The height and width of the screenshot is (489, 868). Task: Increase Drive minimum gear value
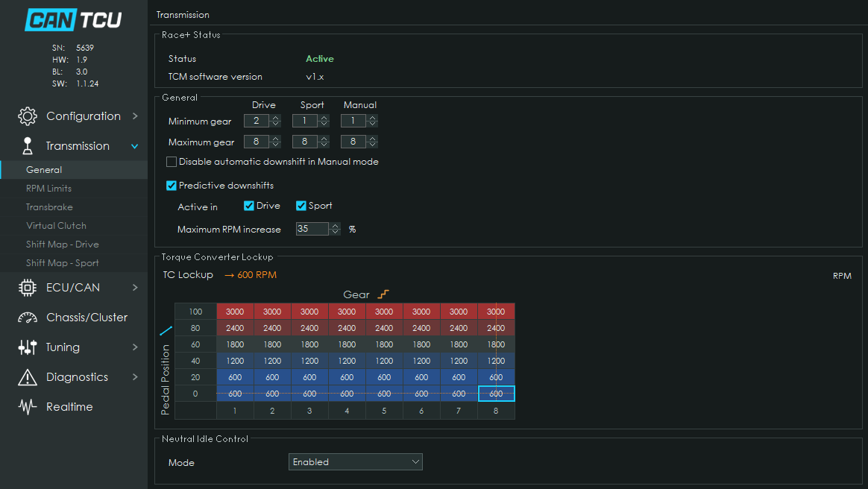coord(276,117)
